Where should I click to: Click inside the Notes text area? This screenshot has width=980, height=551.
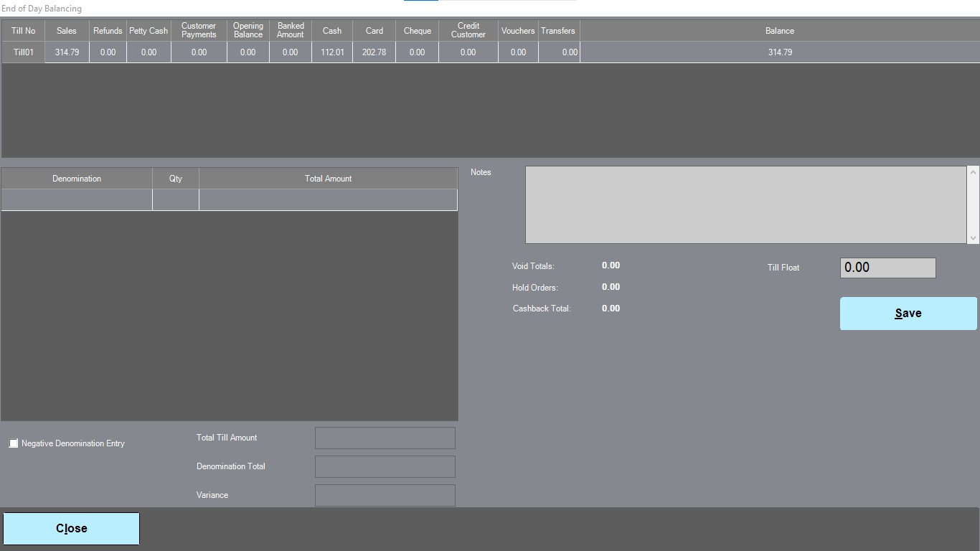point(746,205)
